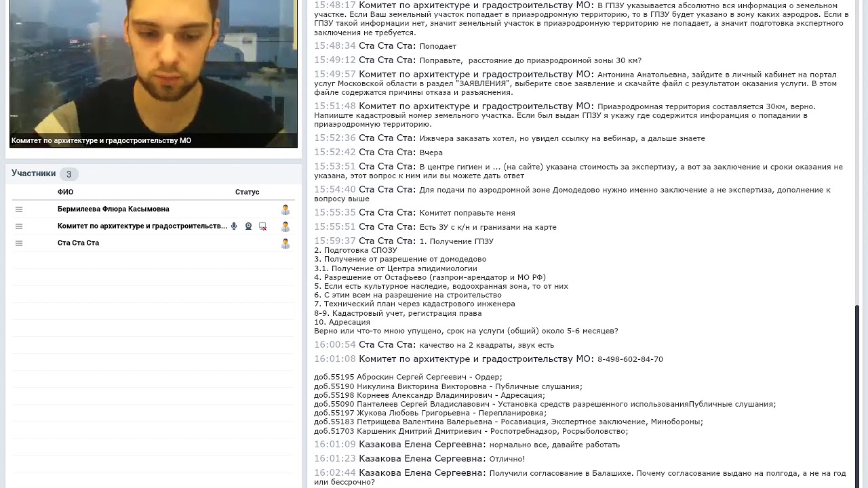This screenshot has width=868, height=488.
Task: Click the 16:02:44 message about согласование в Балашихе
Action: tap(580, 477)
